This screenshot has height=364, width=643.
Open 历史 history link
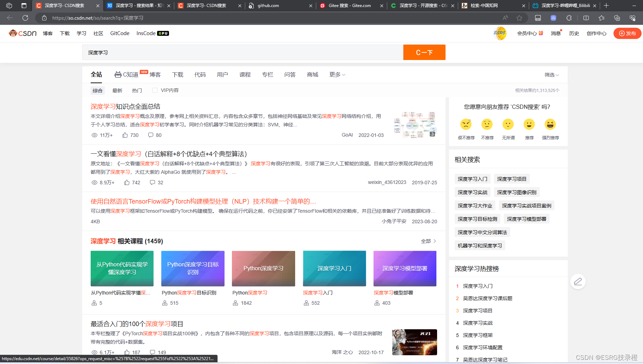574,33
